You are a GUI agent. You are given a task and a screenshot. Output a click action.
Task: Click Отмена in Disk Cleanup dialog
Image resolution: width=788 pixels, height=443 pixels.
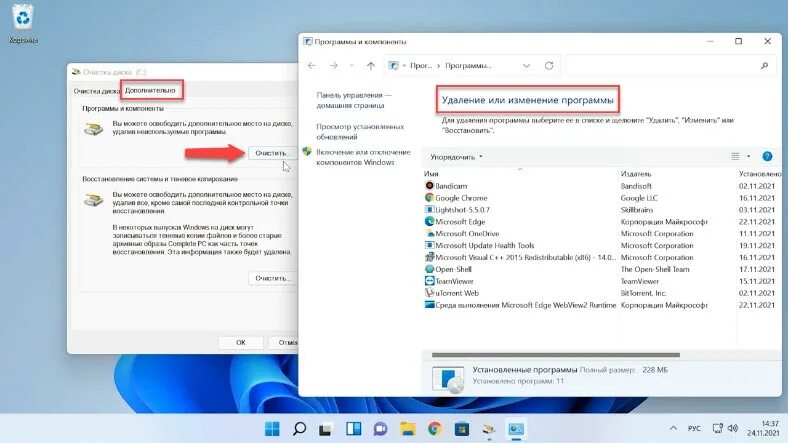click(x=284, y=342)
